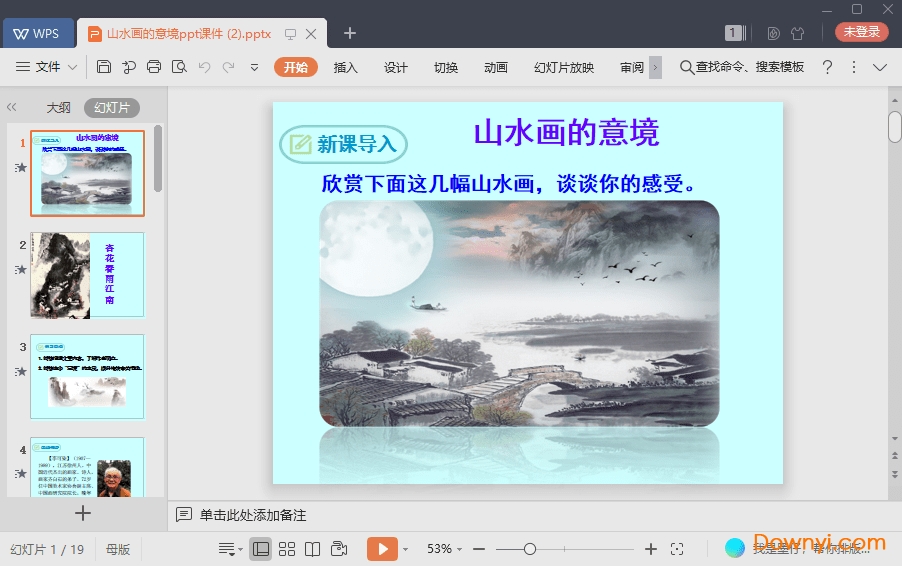Expand the 文件 dropdown arrow
Viewport: 902px width, 566px height.
click(x=72, y=67)
